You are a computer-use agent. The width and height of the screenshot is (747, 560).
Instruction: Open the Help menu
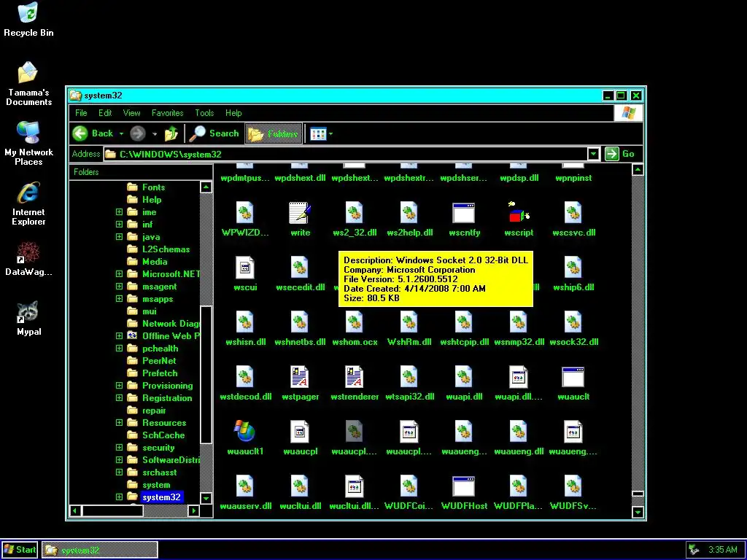[x=233, y=113]
